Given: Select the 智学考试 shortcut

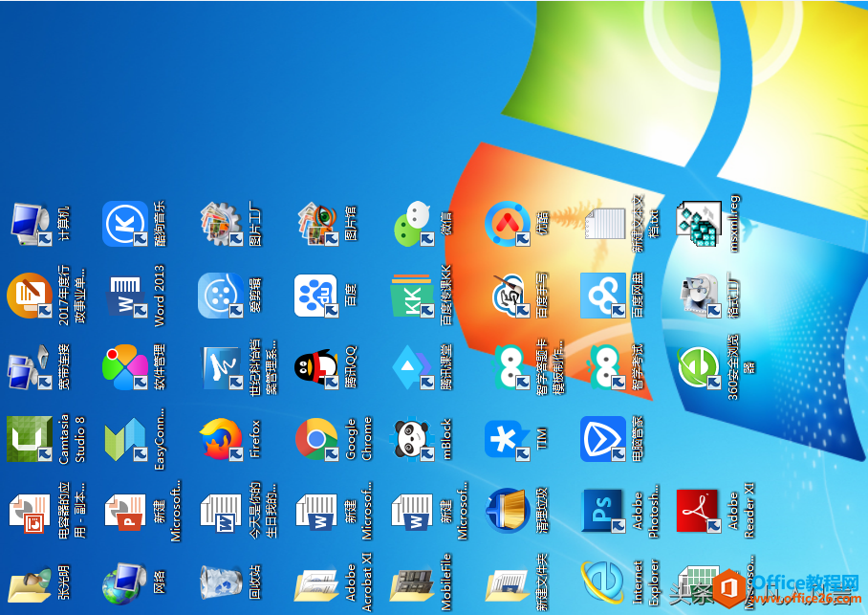Looking at the screenshot, I should click(605, 366).
